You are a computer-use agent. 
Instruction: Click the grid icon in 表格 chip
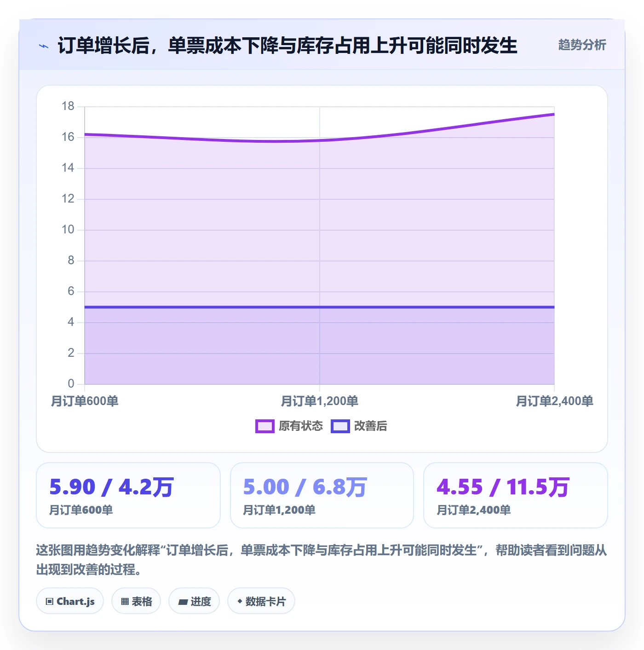(125, 601)
